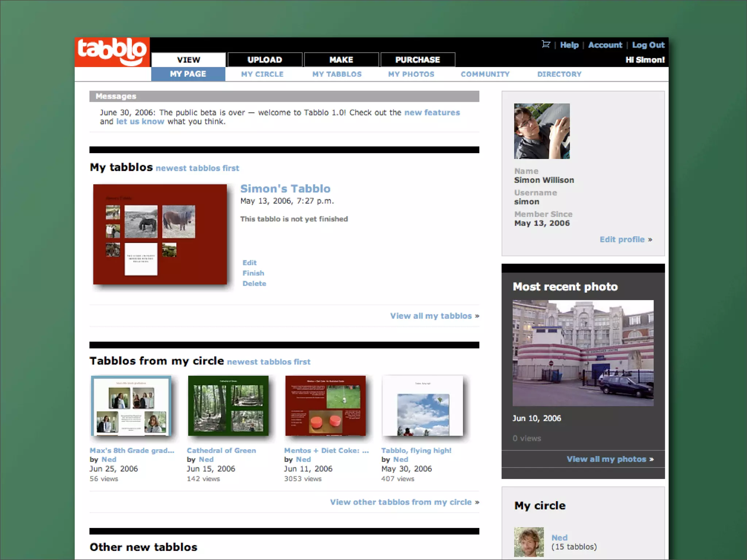747x560 pixels.
Task: Open the Community subtab
Action: pyautogui.click(x=485, y=74)
